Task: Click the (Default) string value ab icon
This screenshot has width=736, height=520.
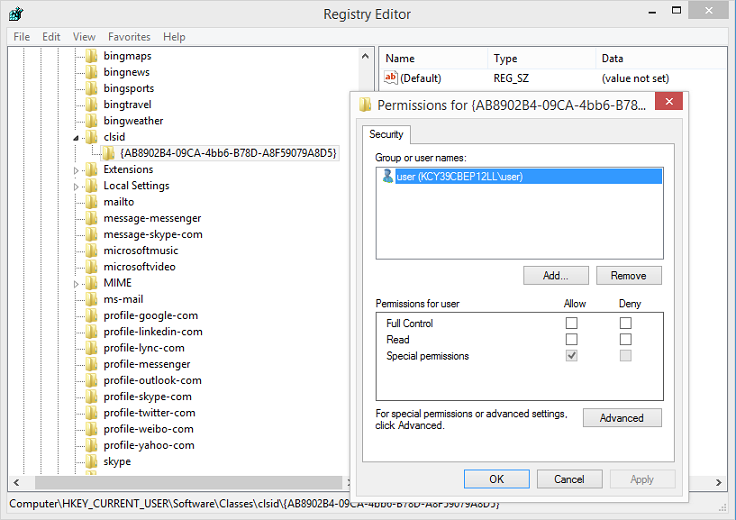Action: (391, 77)
